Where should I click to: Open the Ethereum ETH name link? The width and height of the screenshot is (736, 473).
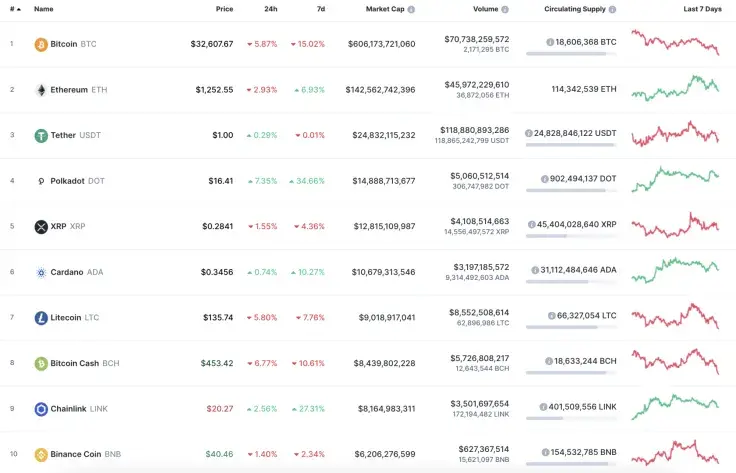click(x=79, y=90)
